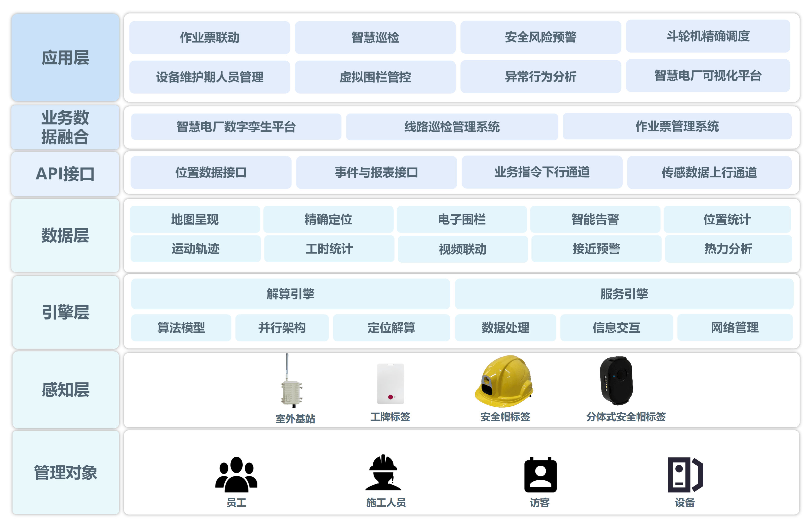The width and height of the screenshot is (812, 527).
Task: Select the 解算引擎 header box
Action: pyautogui.click(x=290, y=294)
